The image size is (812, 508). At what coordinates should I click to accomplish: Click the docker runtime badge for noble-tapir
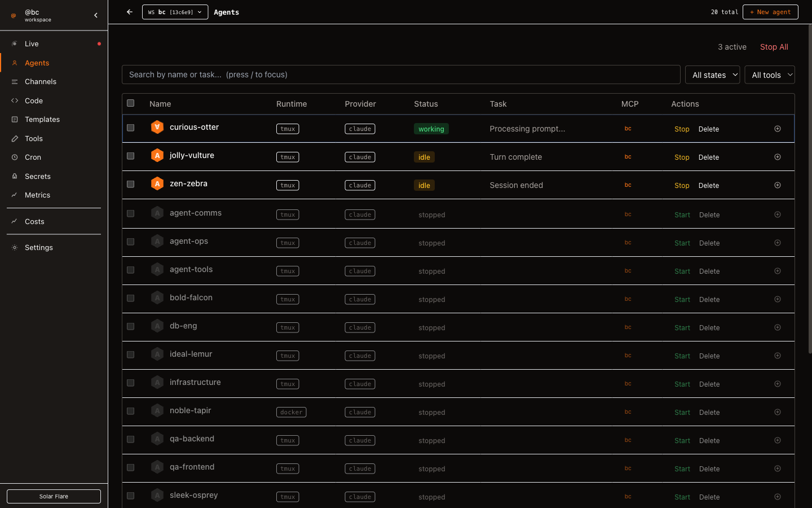[x=291, y=412]
